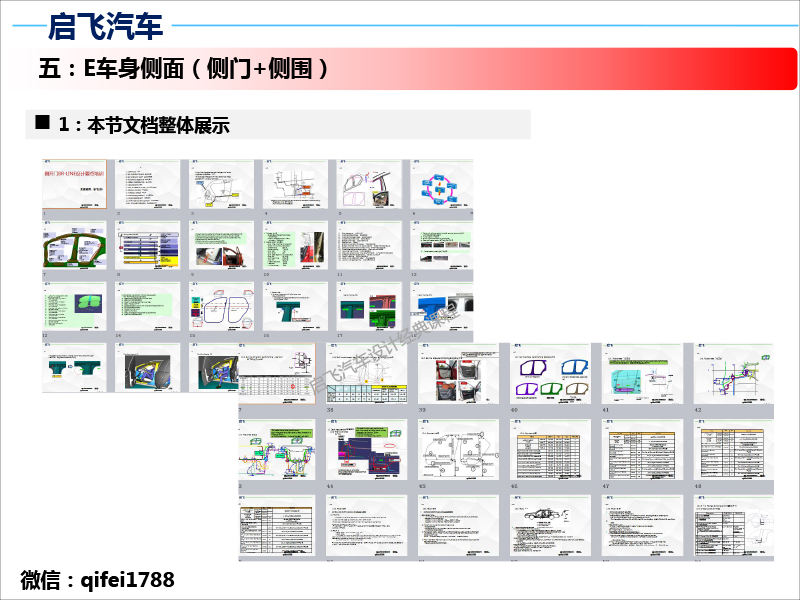Open slide 15 thumbnail with two door outlines
The image size is (800, 600).
pos(221,306)
